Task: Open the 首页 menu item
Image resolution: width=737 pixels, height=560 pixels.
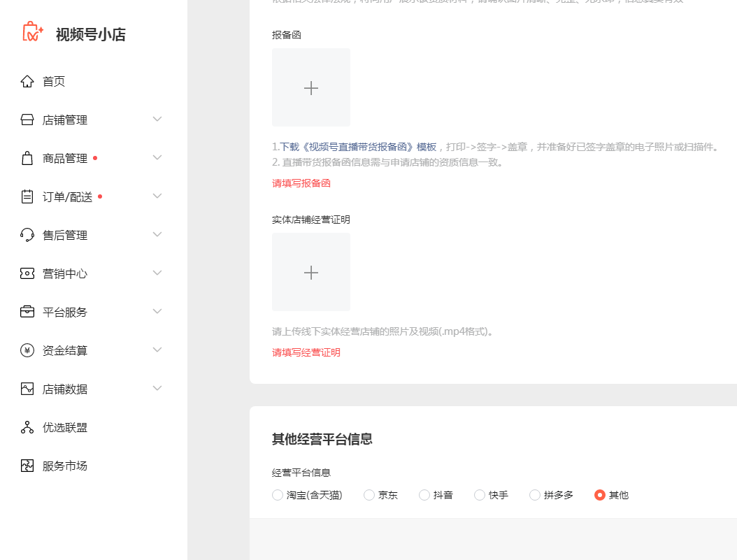Action: click(54, 81)
